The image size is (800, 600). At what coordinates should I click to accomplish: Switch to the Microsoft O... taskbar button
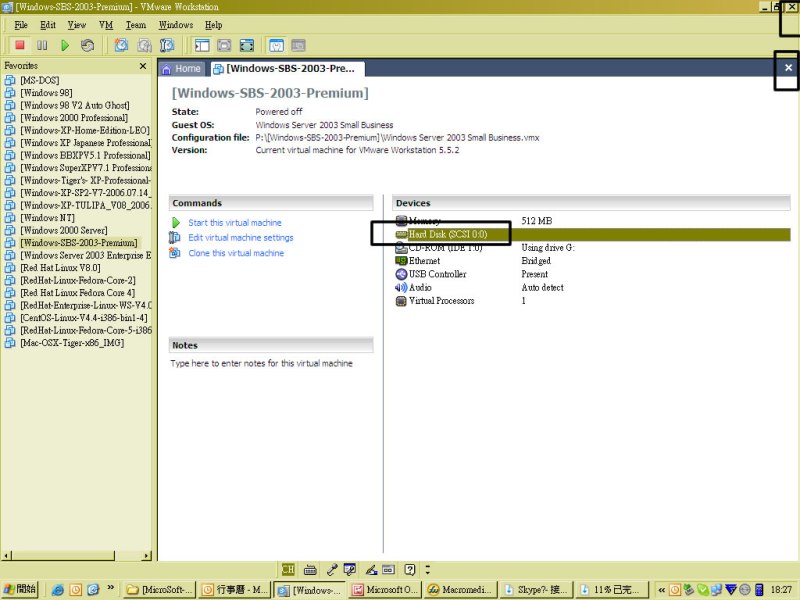(x=385, y=590)
